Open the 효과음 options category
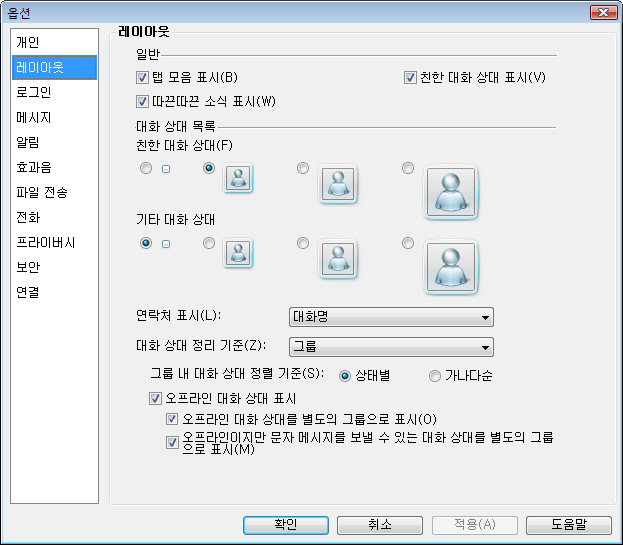The width and height of the screenshot is (623, 545). click(54, 167)
